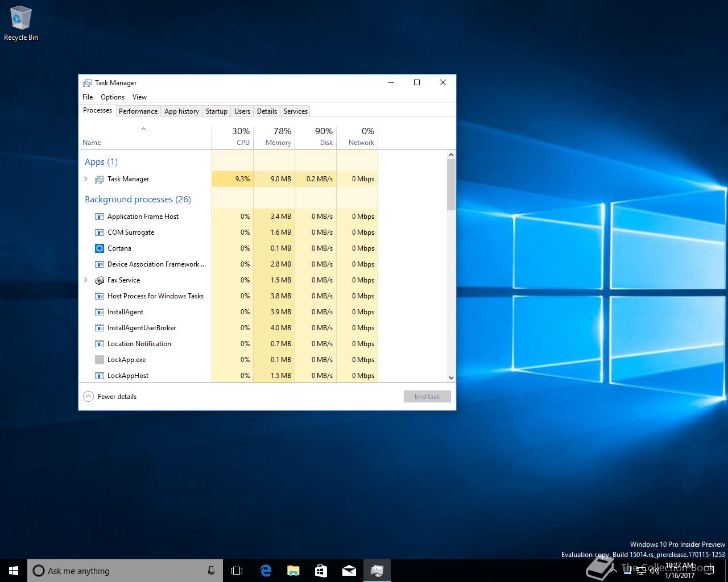Click the sort arrow above Name column
Screen dimensions: 728x582
(x=143, y=129)
